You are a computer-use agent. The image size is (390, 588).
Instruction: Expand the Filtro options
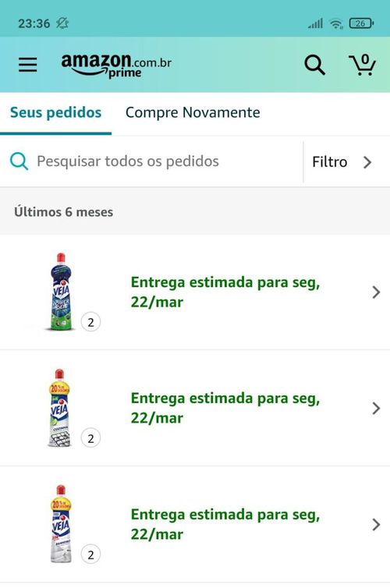click(342, 162)
